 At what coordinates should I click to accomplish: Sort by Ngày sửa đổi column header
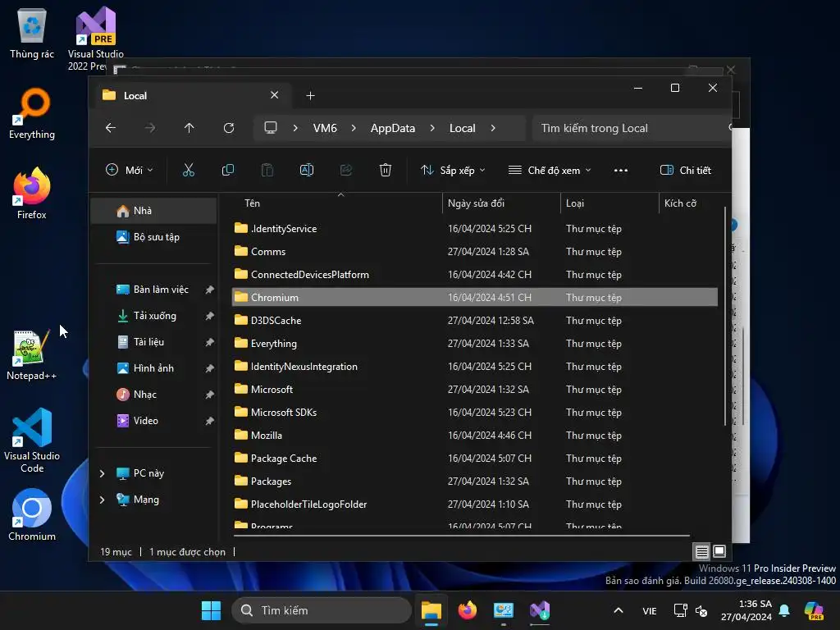pos(501,203)
